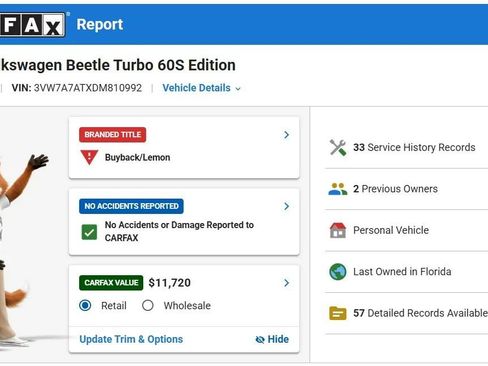Click the people icon beside Previous Owners
The image size is (488, 366).
click(338, 189)
